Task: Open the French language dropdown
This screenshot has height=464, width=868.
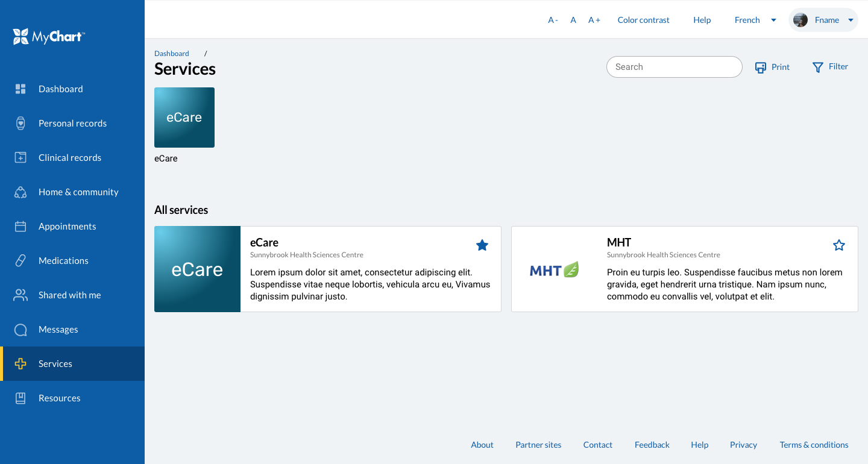Action: [755, 20]
